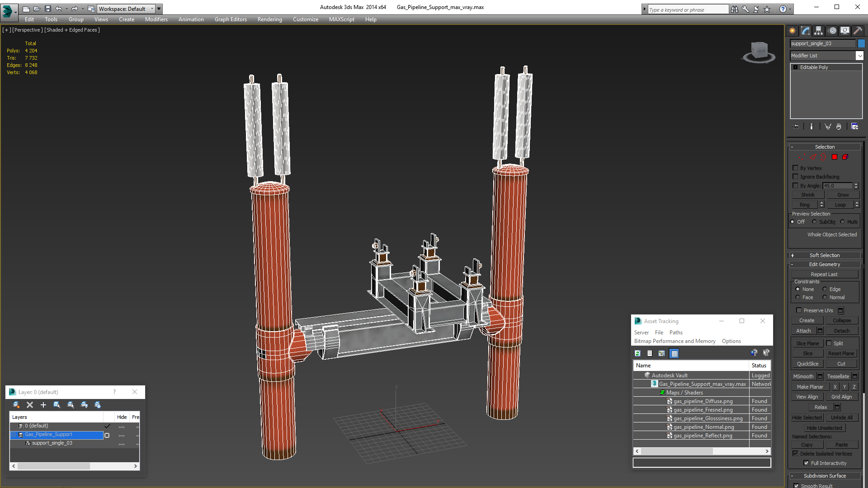The height and width of the screenshot is (488, 868).
Task: Click Delete layer X icon in Layer dialog
Action: [30, 405]
